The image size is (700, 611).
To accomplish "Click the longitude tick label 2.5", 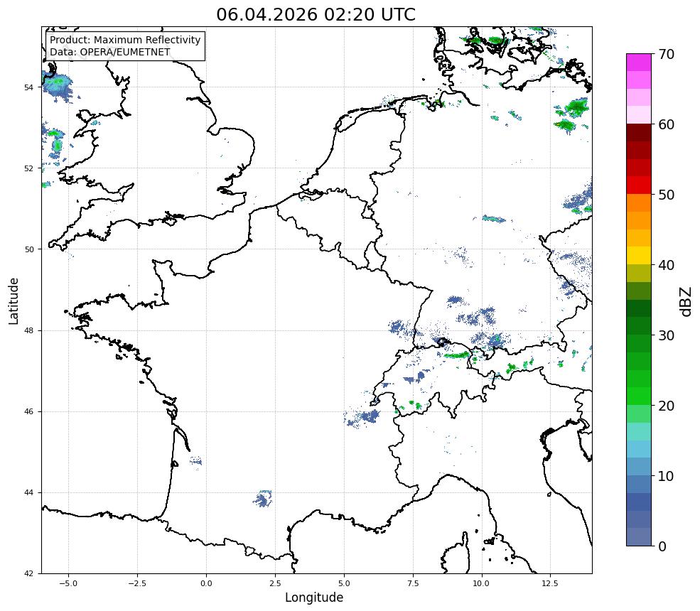I will pyautogui.click(x=275, y=583).
